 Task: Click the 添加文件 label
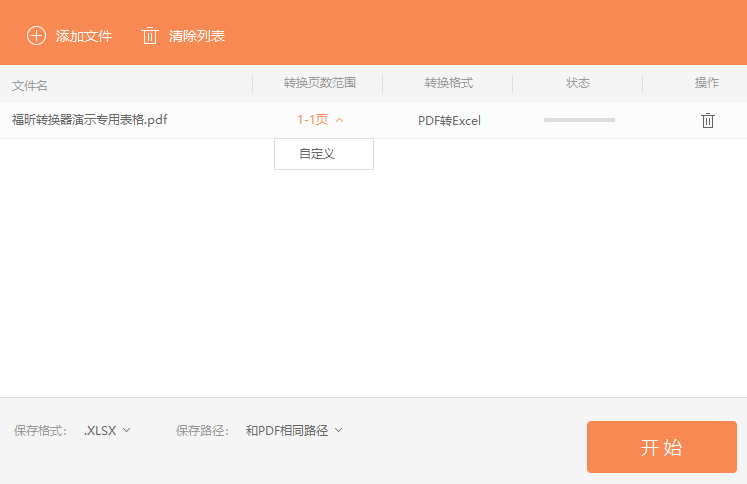pos(84,36)
